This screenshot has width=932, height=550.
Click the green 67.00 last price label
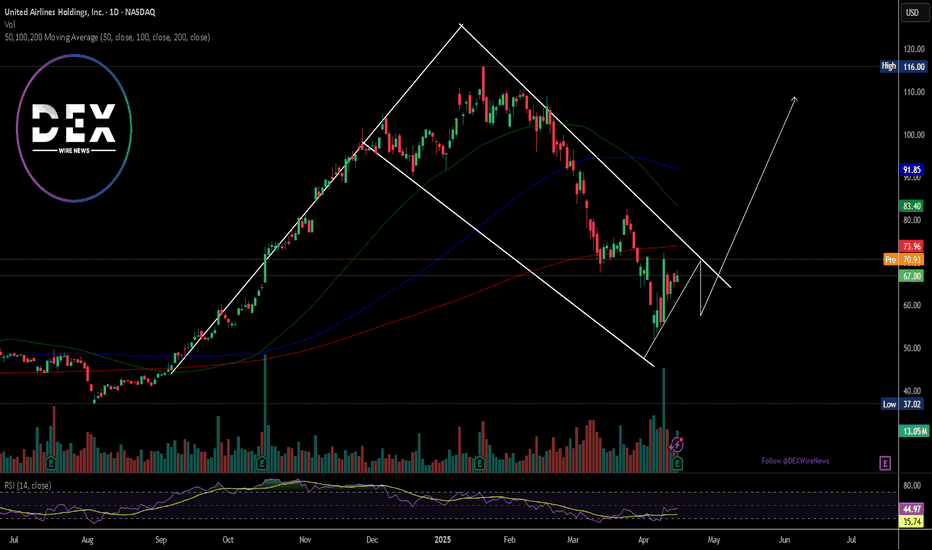912,276
